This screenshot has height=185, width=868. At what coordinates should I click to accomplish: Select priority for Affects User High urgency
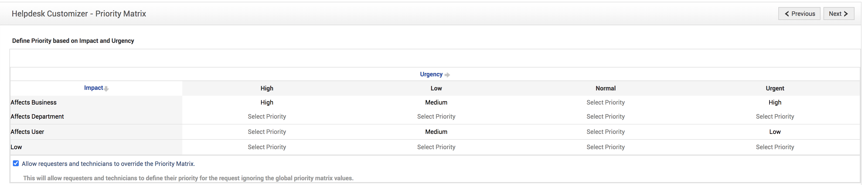tap(267, 132)
